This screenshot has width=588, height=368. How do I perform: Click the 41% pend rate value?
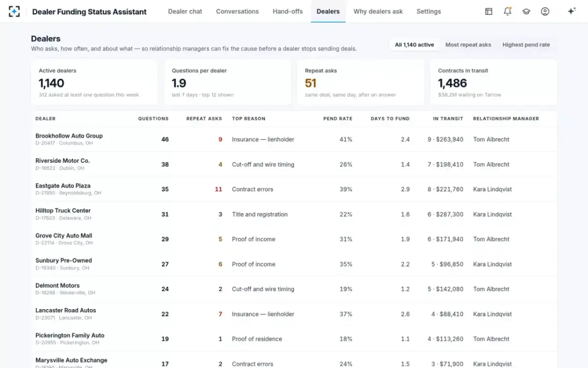coord(346,139)
